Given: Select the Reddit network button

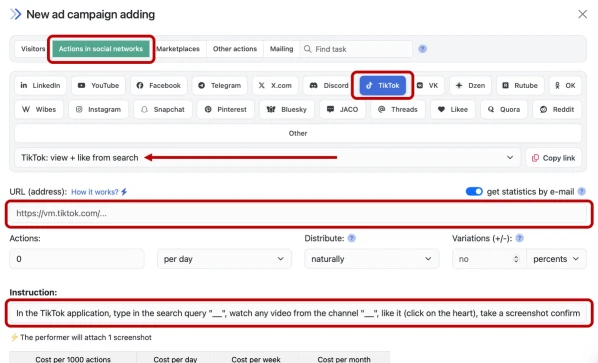Looking at the screenshot, I should (x=557, y=109).
